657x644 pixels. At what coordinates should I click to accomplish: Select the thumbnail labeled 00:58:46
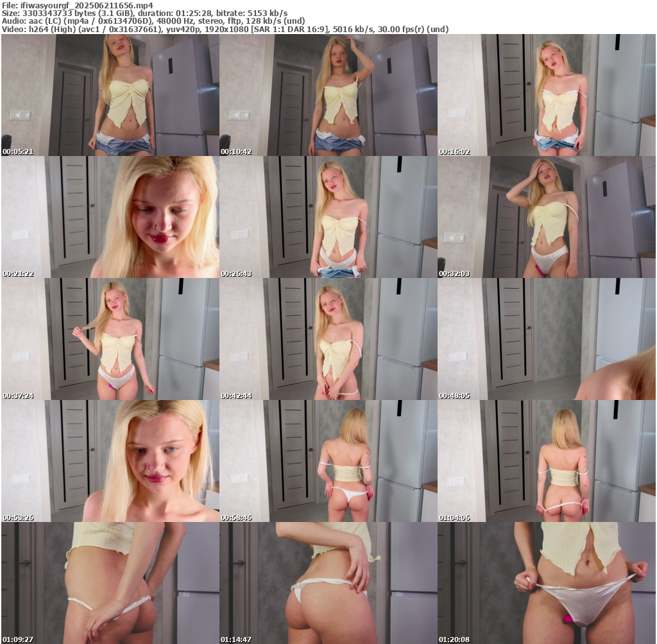[x=328, y=461]
